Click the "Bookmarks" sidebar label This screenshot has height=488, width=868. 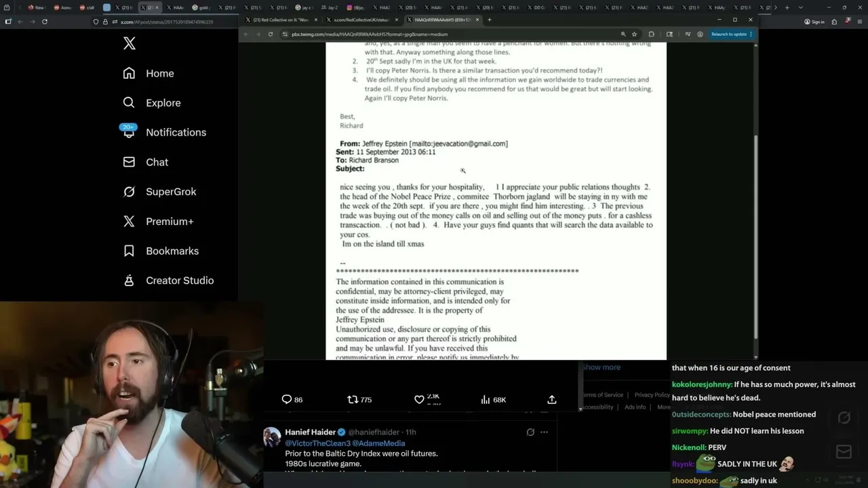pos(172,251)
